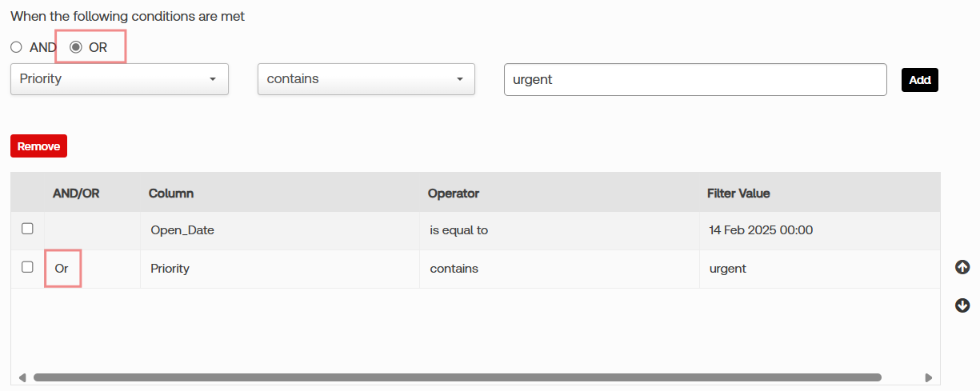The width and height of the screenshot is (980, 391).
Task: Select the OR radio button
Action: pos(77,47)
